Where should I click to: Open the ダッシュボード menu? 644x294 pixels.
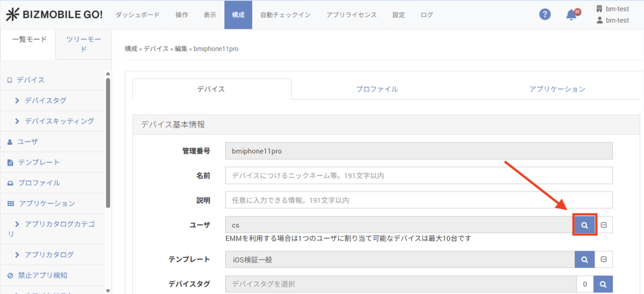pos(137,15)
